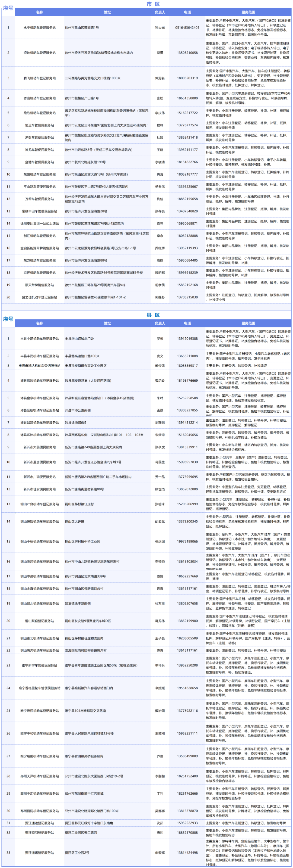Screen dimensions: 293x868
Task: Select the 永宁机动车登记服务站 name cell
Action: 40,28
